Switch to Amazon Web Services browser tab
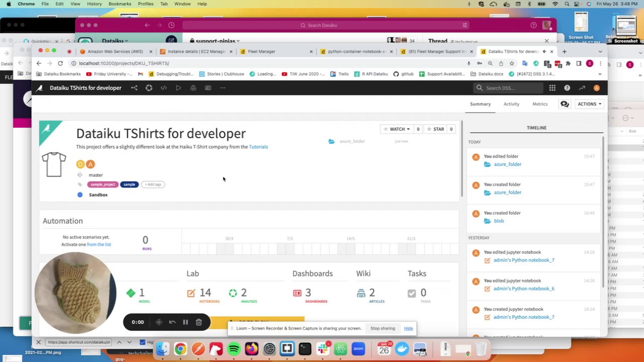The height and width of the screenshot is (362, 644). [x=116, y=51]
